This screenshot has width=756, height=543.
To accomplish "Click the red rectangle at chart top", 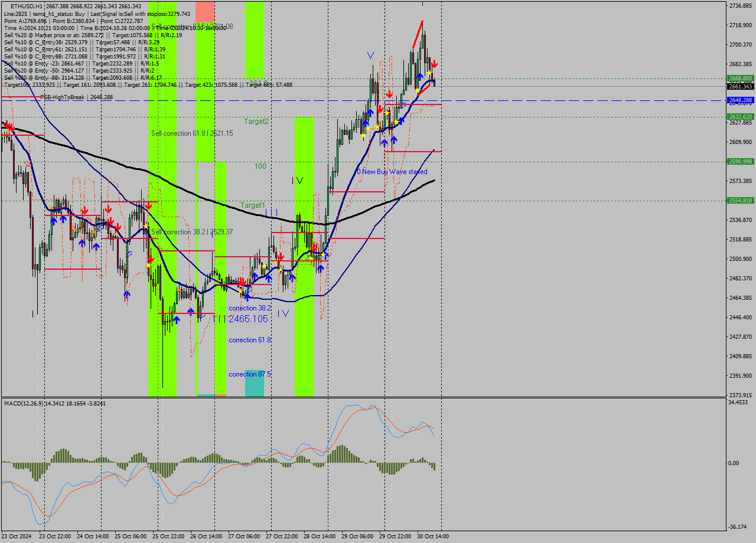I will tap(205, 11).
